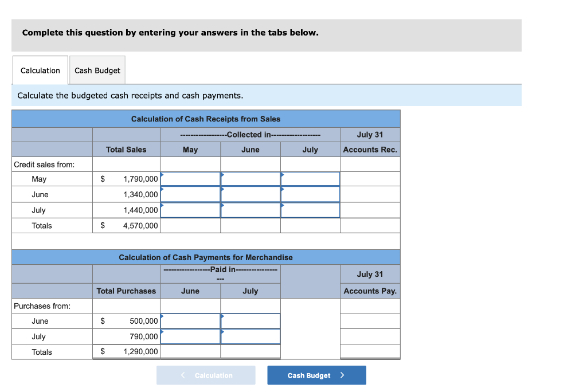Screen dimensions: 587x392
Task: Select June purchases paid in July cell
Action: pyautogui.click(x=251, y=321)
